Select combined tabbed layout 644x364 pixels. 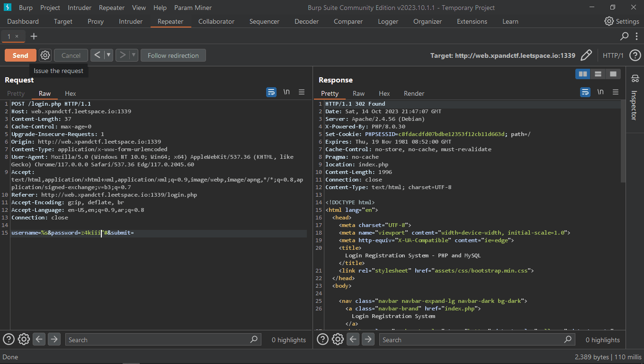(613, 74)
